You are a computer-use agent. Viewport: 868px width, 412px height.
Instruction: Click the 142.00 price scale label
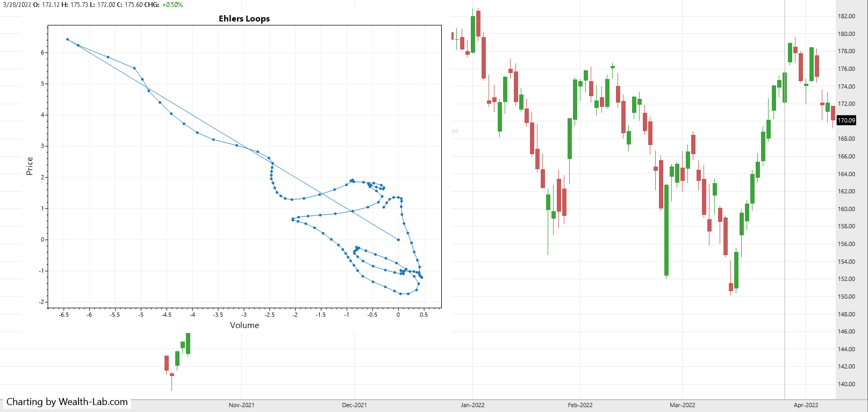coord(847,366)
